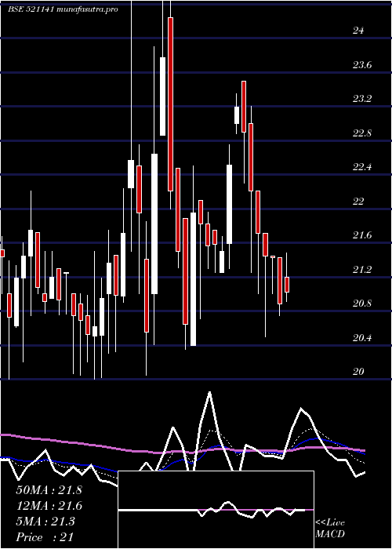Click the tallest red candle near 24
This screenshot has height=549, width=392.
pos(170,104)
